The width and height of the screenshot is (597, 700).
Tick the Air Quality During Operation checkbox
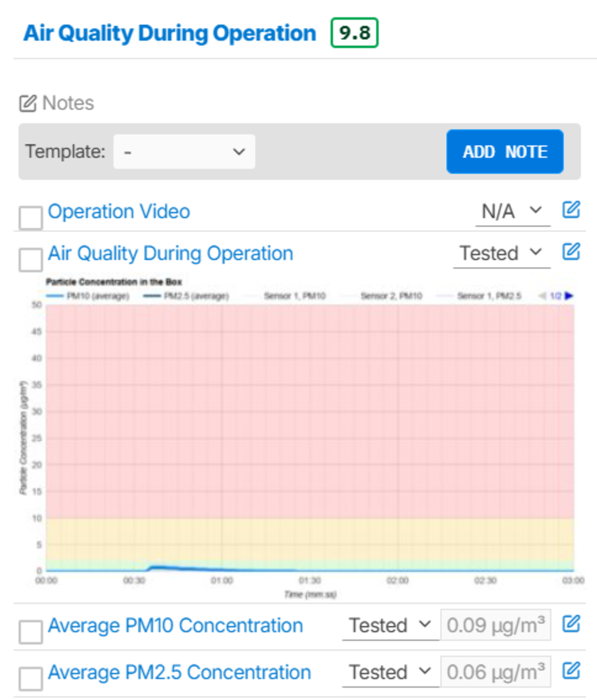click(x=31, y=260)
